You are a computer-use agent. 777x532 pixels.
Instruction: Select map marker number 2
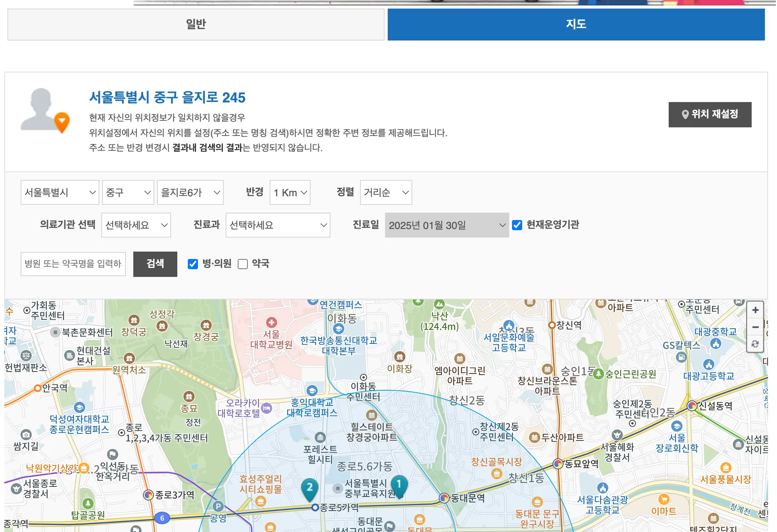pos(310,486)
